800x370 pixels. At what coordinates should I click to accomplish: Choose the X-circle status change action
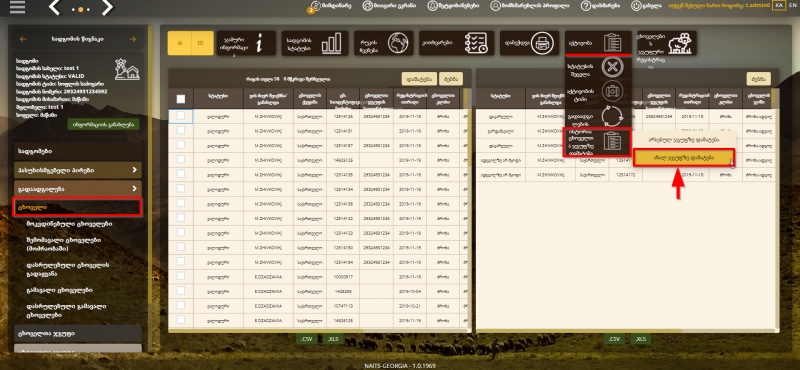(598, 67)
